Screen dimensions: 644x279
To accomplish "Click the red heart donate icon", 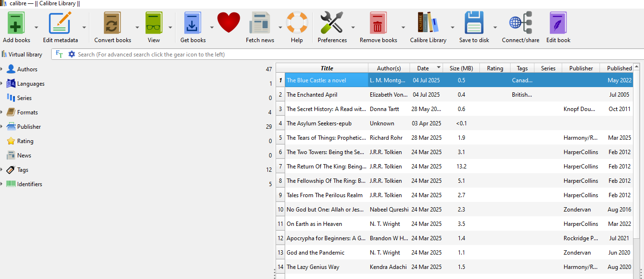I will tap(229, 22).
